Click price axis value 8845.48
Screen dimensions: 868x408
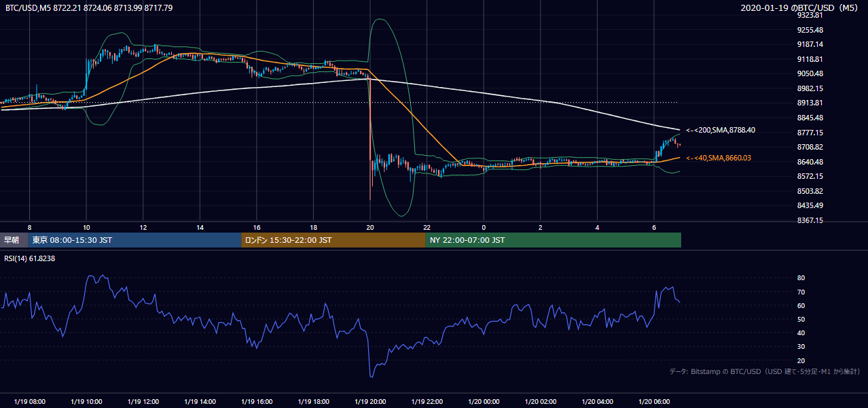click(810, 118)
